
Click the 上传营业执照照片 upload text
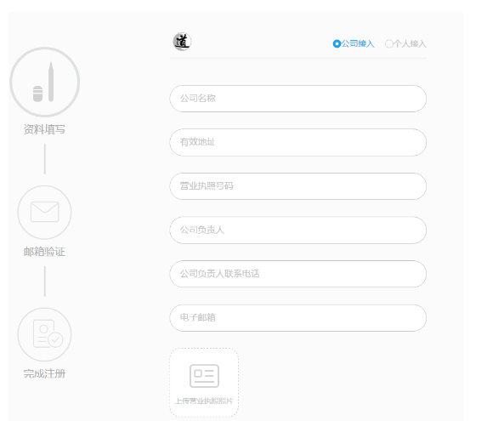(204, 401)
